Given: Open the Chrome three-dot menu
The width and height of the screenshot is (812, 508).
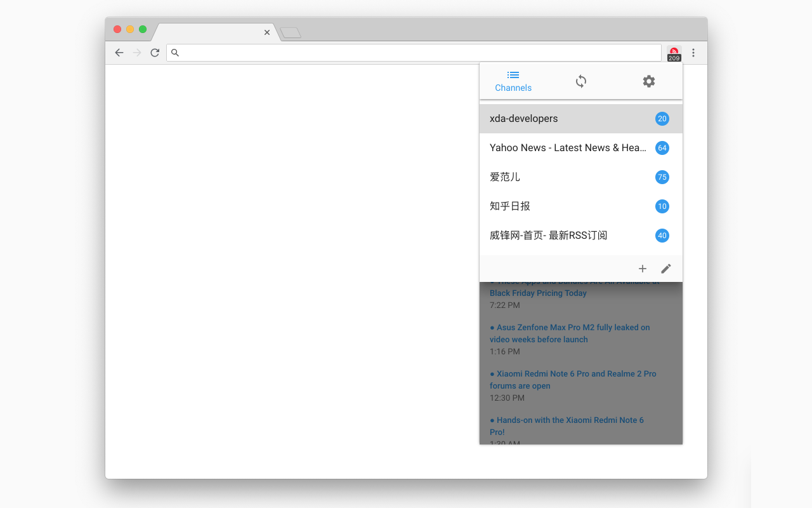Looking at the screenshot, I should coord(693,53).
